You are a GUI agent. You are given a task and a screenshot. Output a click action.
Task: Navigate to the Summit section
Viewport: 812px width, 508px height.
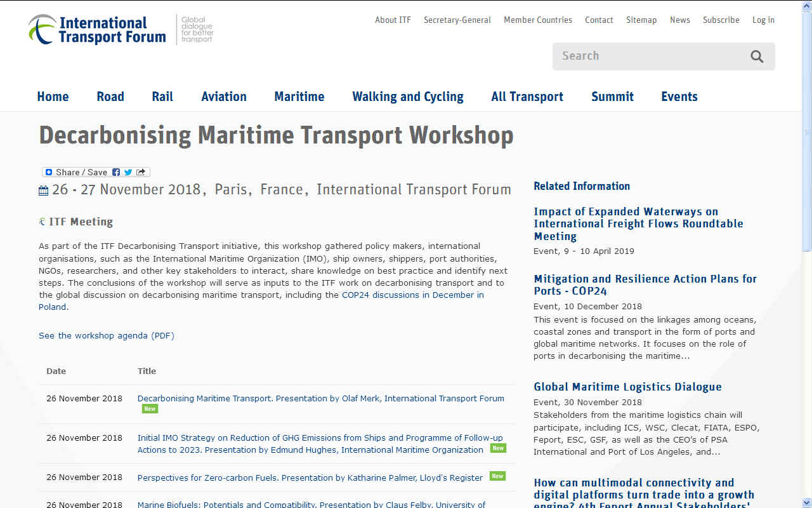(612, 97)
